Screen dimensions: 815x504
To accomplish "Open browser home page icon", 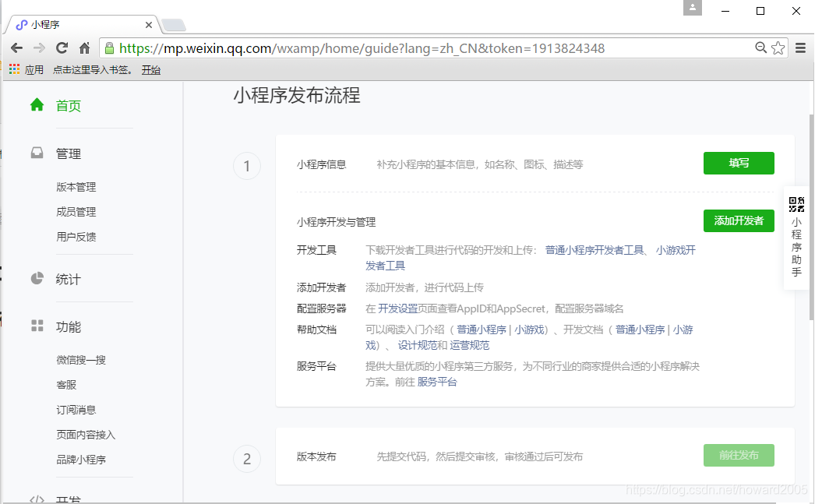I will [84, 48].
